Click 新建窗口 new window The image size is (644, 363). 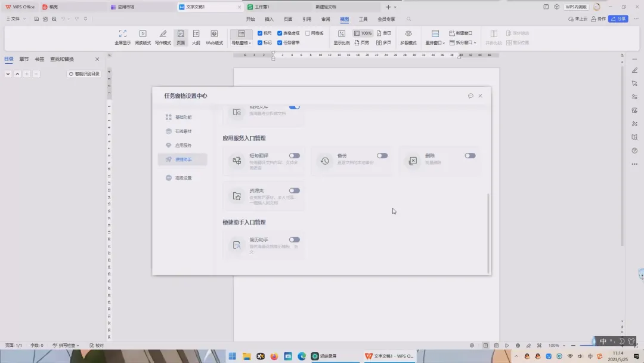pos(461,33)
